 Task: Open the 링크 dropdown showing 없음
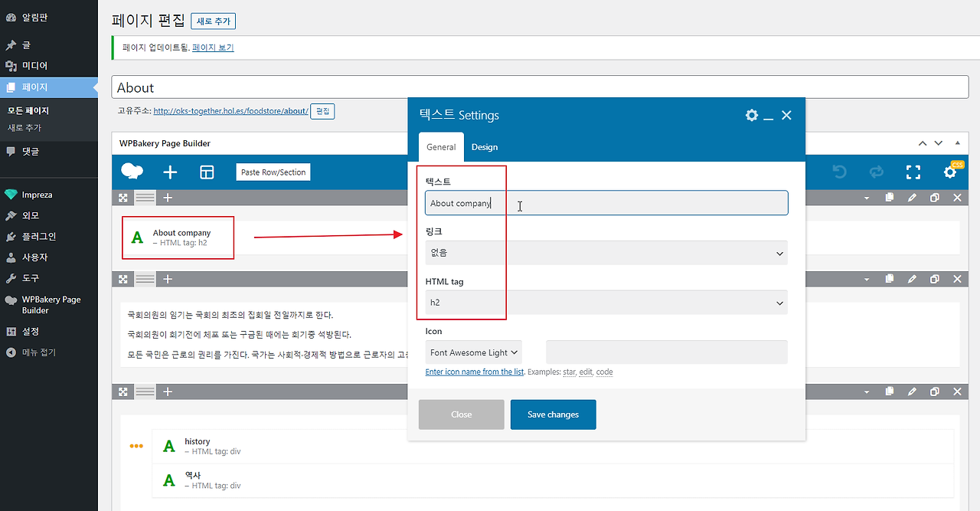(x=606, y=253)
